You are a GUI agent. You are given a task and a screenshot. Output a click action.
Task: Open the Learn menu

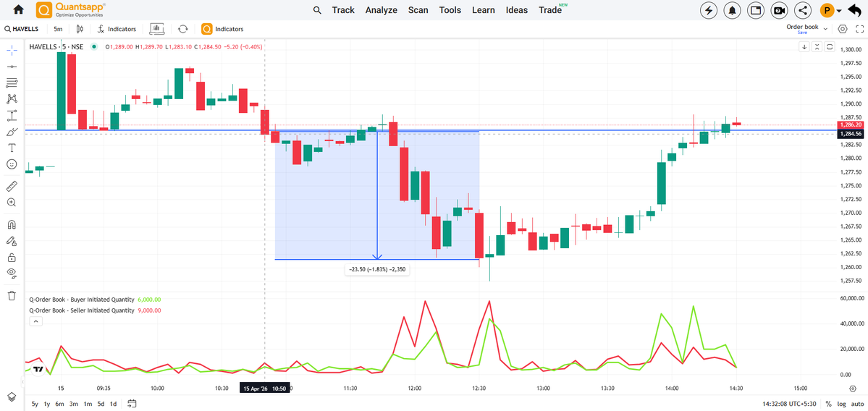click(484, 10)
